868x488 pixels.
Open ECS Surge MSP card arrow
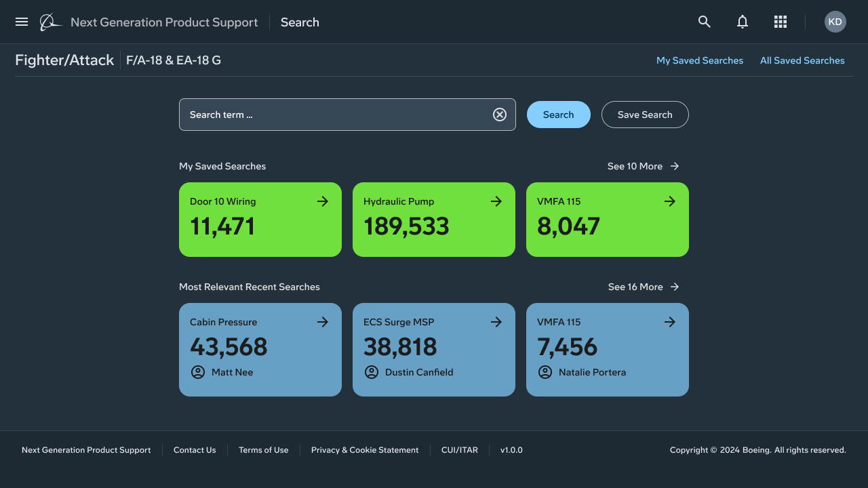(x=496, y=322)
